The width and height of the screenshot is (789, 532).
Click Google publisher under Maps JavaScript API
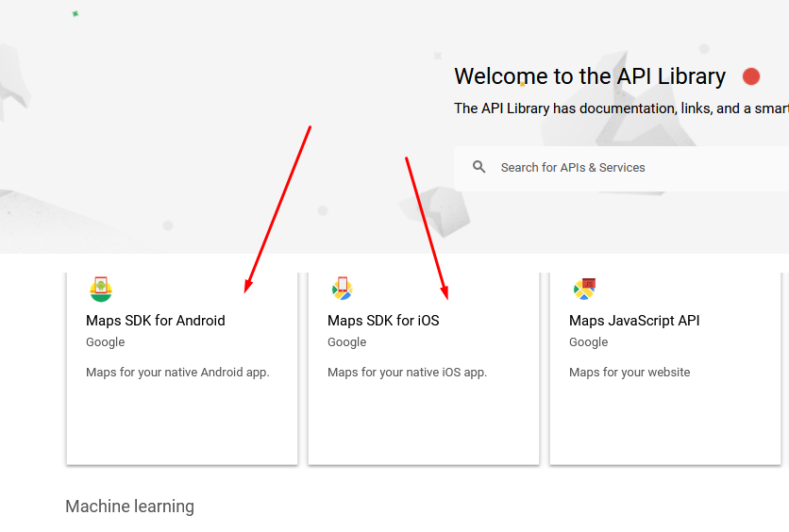pos(588,341)
